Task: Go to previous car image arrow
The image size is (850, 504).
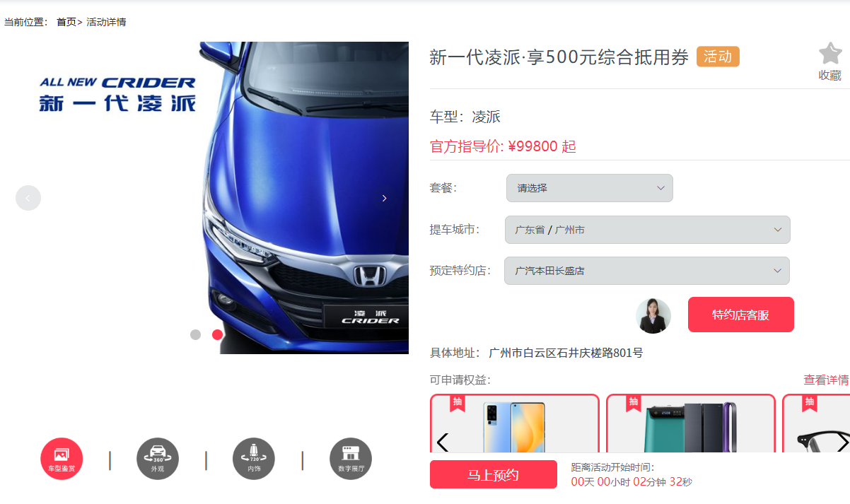Action: pos(28,198)
